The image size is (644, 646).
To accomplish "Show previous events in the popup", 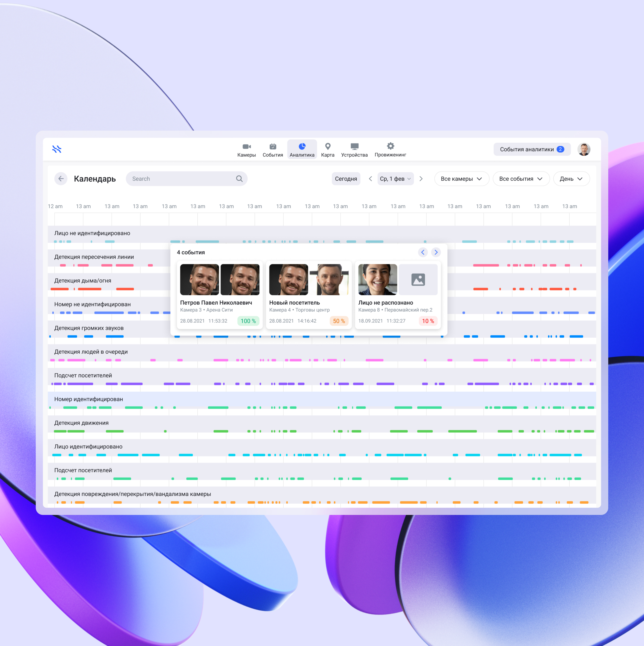I will pos(423,252).
